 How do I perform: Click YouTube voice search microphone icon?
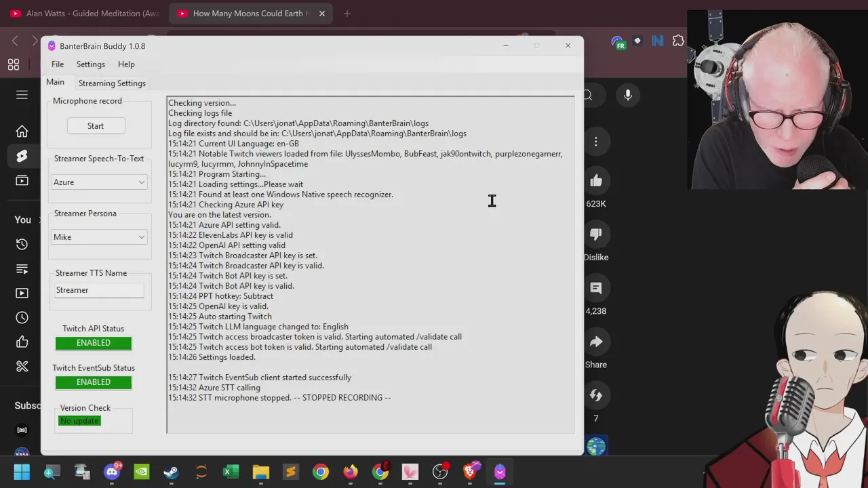click(x=628, y=96)
